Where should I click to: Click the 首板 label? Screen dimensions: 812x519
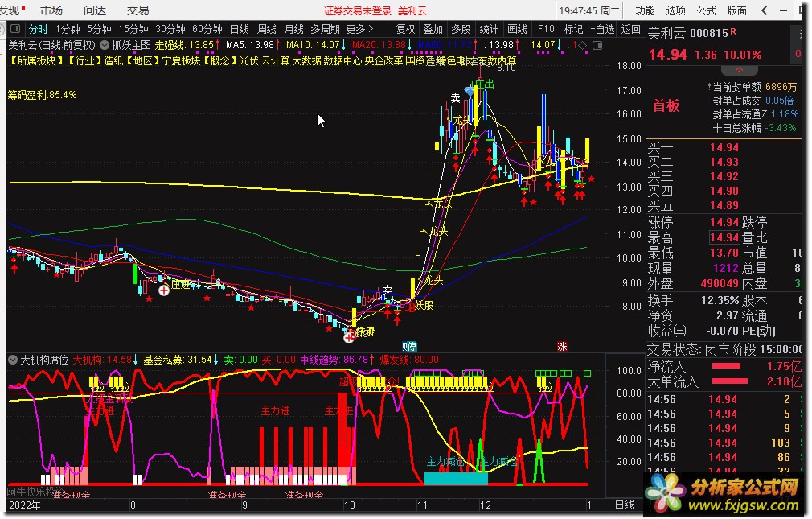click(666, 105)
